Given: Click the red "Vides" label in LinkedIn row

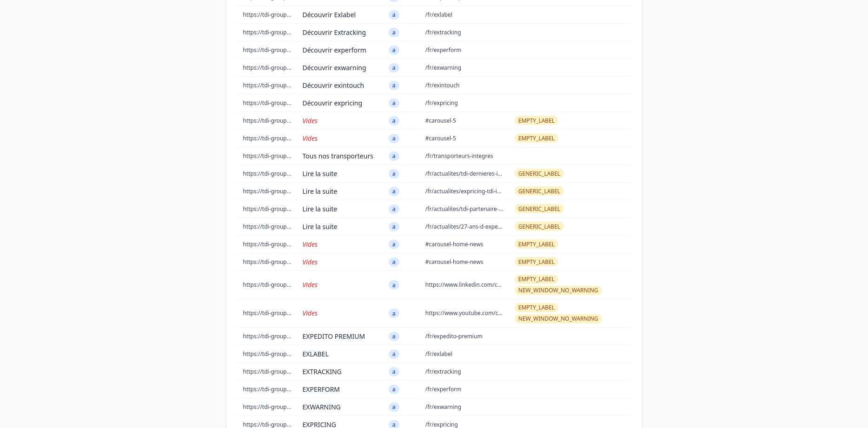Looking at the screenshot, I should coord(310,285).
